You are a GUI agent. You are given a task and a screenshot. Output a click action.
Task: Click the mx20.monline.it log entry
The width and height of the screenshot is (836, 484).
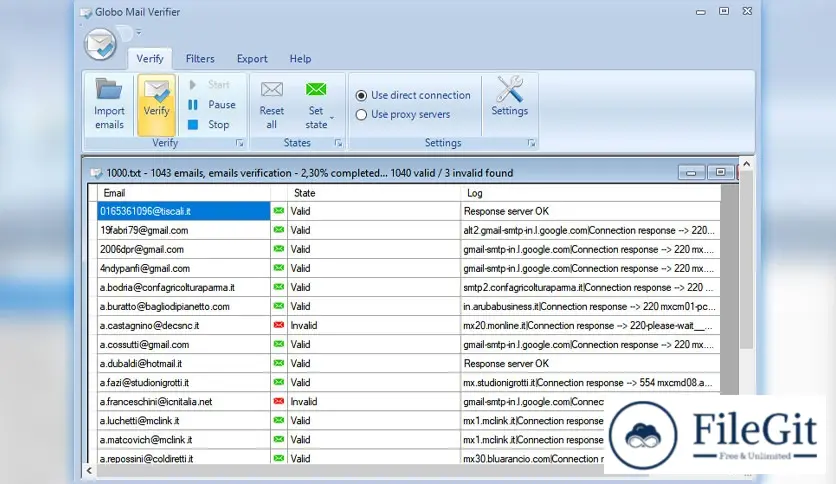pos(588,326)
